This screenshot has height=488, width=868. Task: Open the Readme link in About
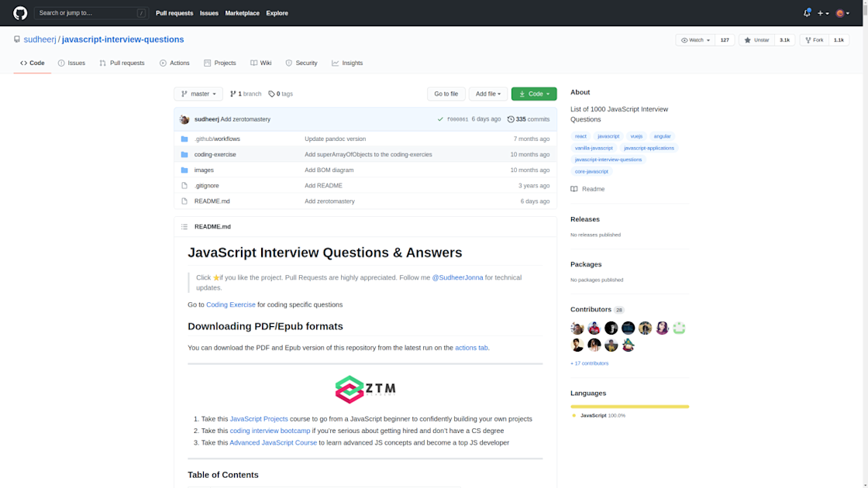click(x=588, y=189)
